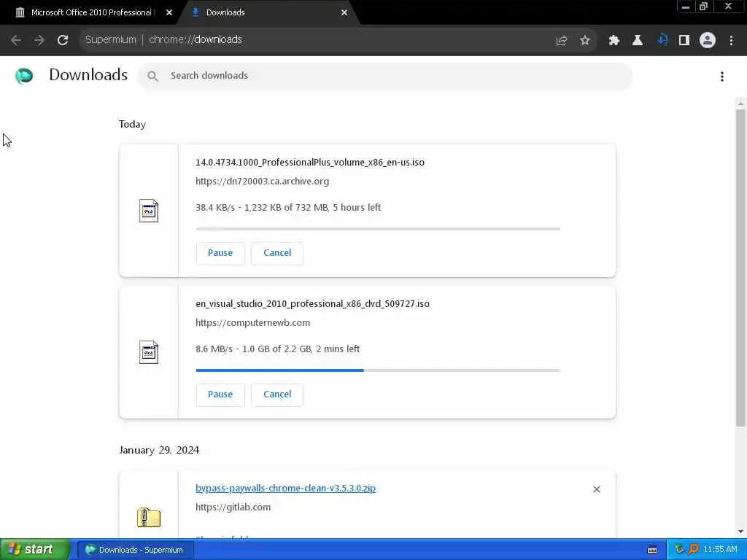Image resolution: width=747 pixels, height=560 pixels.
Task: Click the browser forward arrow
Action: click(39, 40)
